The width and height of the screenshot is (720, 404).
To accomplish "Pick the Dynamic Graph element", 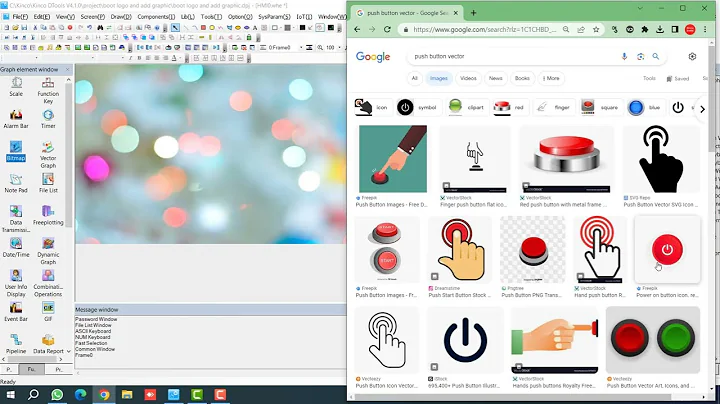I will pyautogui.click(x=48, y=251).
